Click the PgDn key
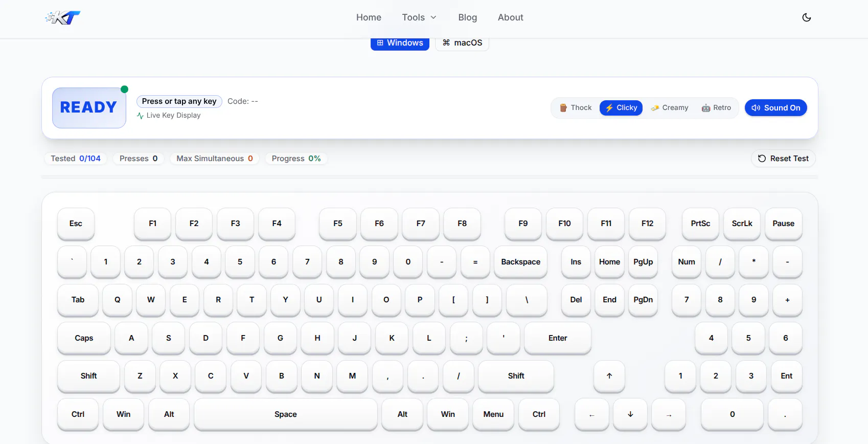Screen dimensions: 868x444 643,300
